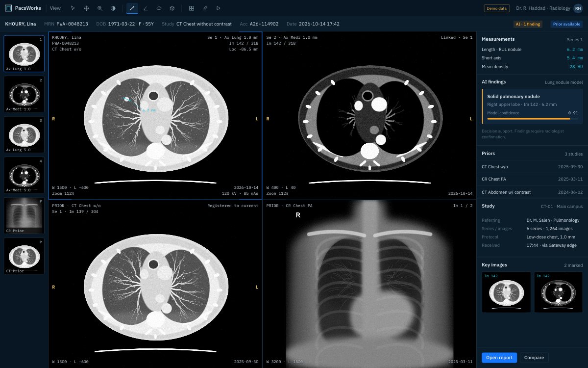Screen dimensions: 588x368
Task: Select the window/level contrast tool
Action: 113,8
